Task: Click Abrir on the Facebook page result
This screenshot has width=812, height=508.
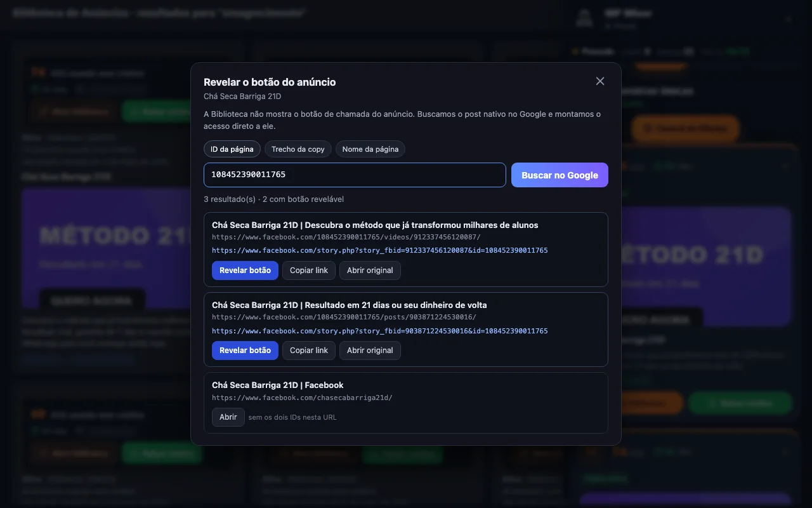Action: point(228,417)
